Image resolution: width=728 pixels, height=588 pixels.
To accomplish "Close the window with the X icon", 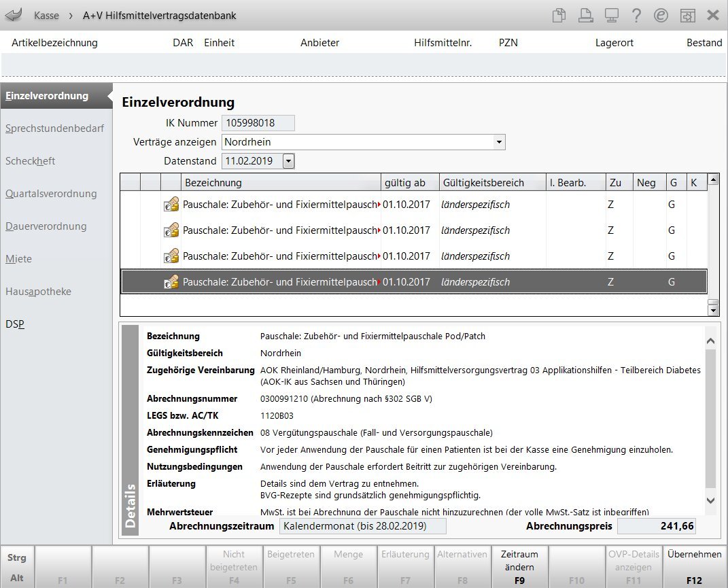I will click(712, 16).
